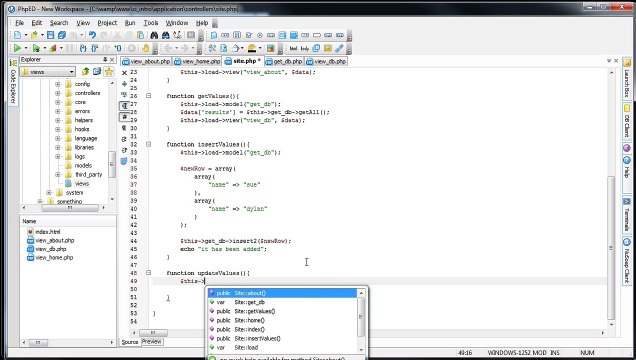Switch to the view_db.php tab
This screenshot has width=636, height=360.
tap(326, 62)
